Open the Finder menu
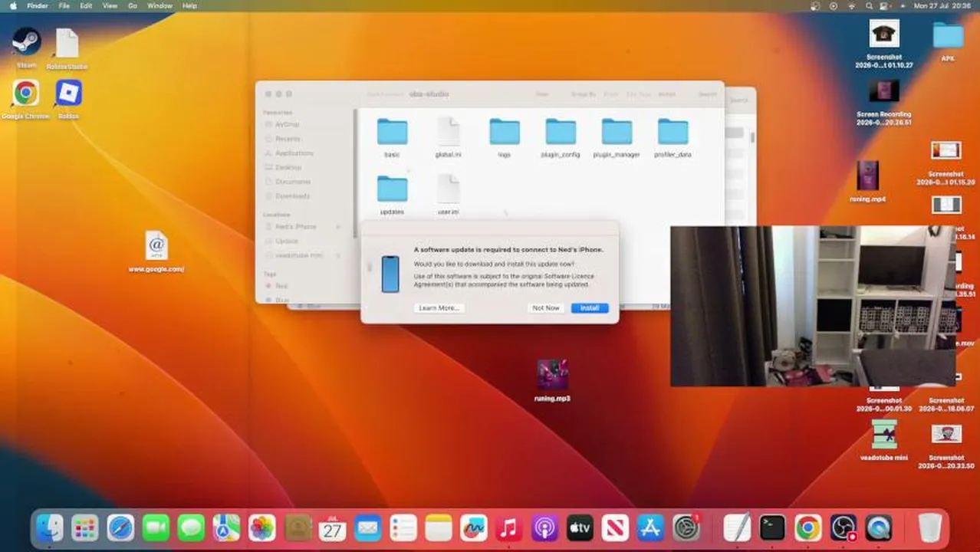The image size is (980, 552). click(38, 5)
